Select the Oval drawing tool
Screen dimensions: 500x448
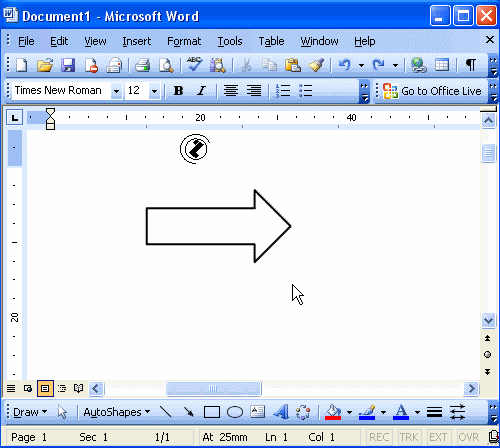(235, 412)
